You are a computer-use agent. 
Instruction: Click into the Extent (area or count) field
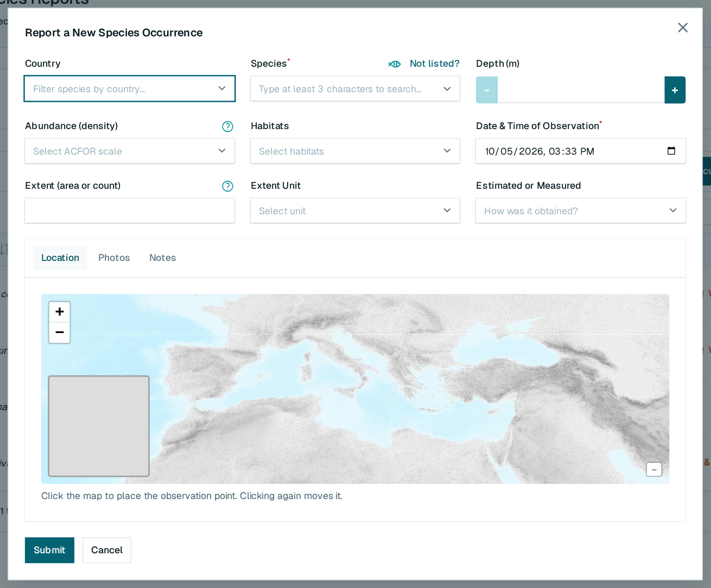pyautogui.click(x=130, y=211)
